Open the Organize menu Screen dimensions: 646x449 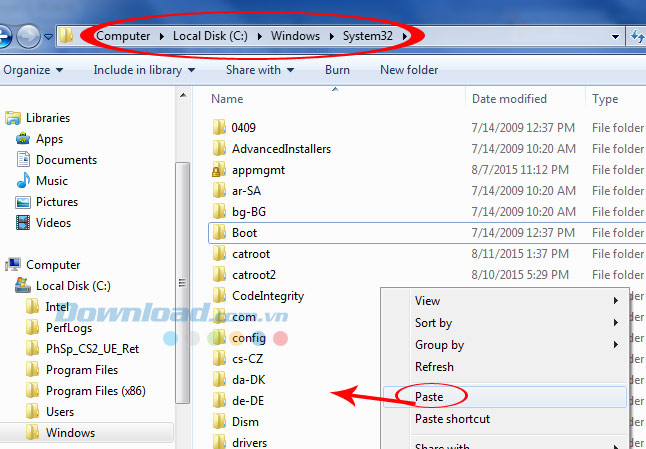[x=33, y=70]
